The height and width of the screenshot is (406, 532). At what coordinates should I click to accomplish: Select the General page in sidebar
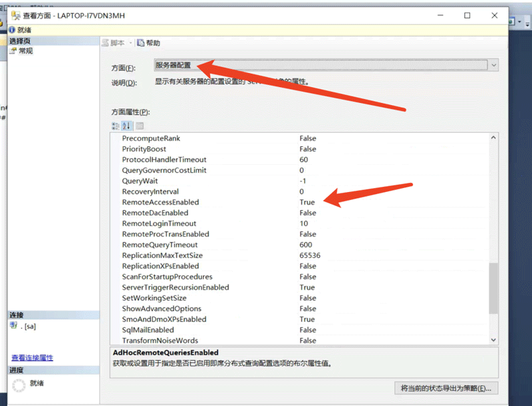tap(21, 51)
